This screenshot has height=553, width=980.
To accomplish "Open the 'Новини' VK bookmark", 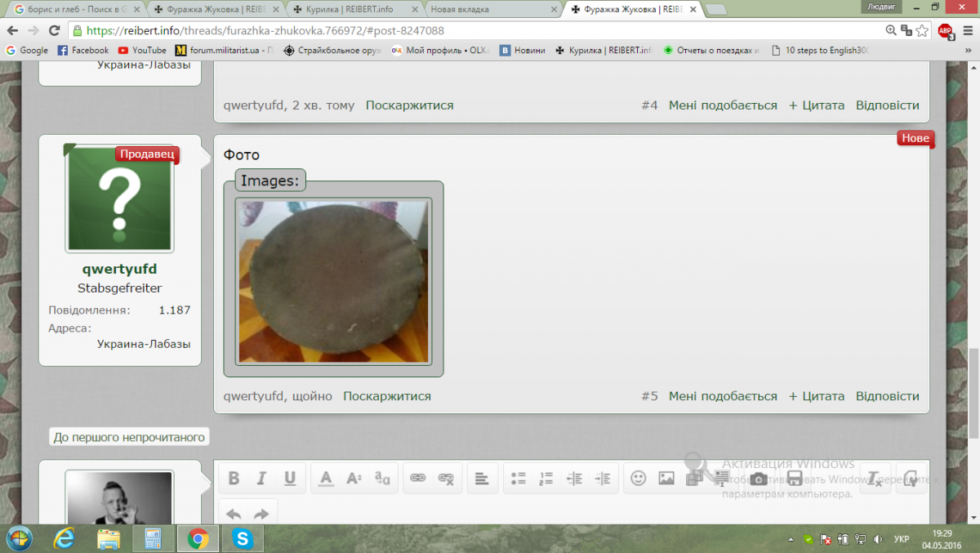I will pyautogui.click(x=523, y=50).
